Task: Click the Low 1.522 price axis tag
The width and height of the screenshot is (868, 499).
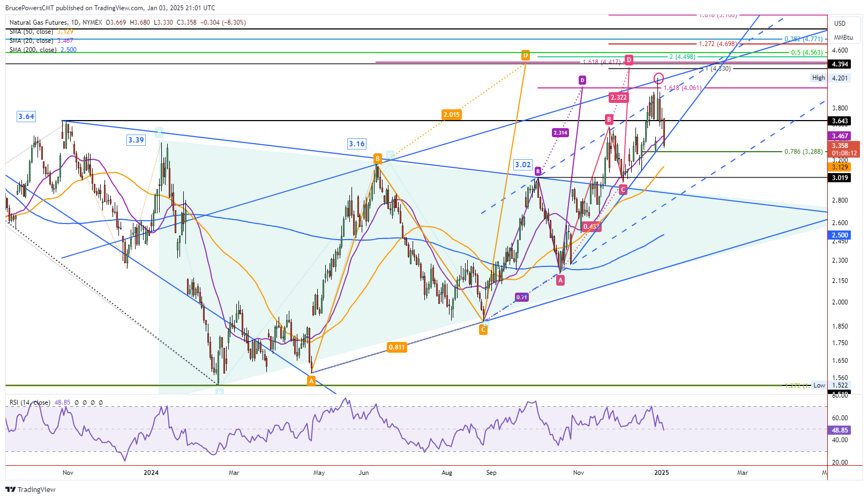Action: click(x=830, y=385)
